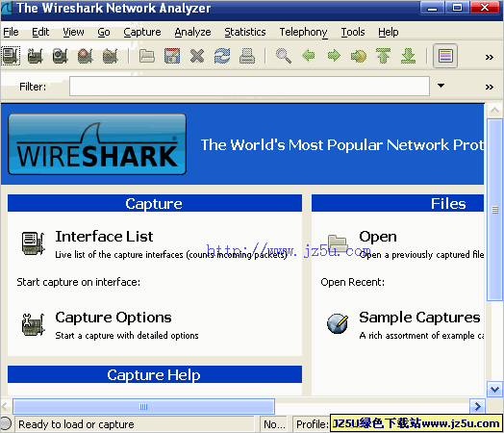
Task: Click the Capture Options wrench card icon
Action: coord(33,324)
